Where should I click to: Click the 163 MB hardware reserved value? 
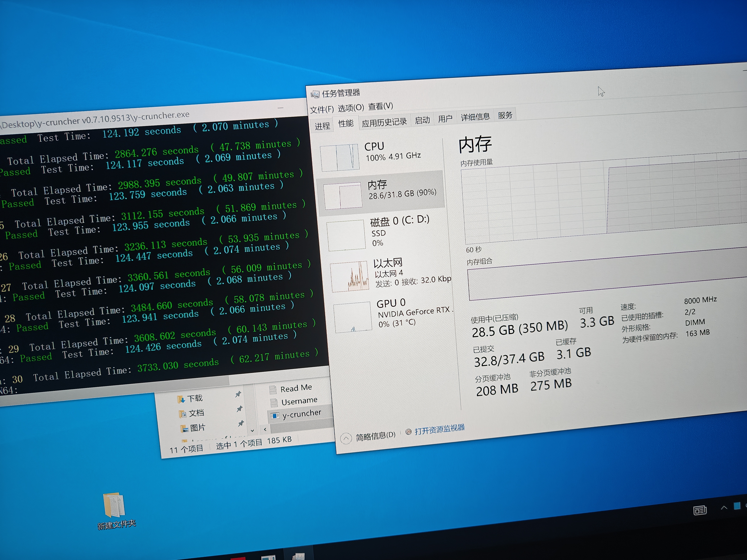698,333
